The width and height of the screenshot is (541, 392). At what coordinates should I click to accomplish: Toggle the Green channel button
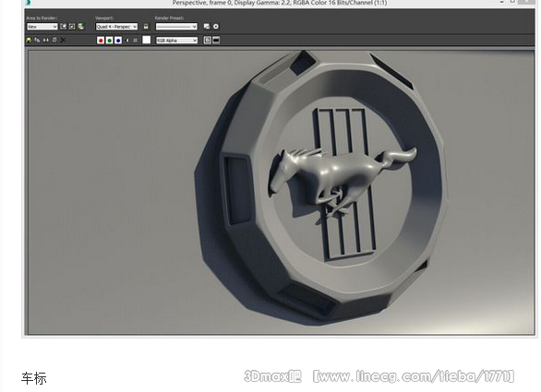coord(109,41)
